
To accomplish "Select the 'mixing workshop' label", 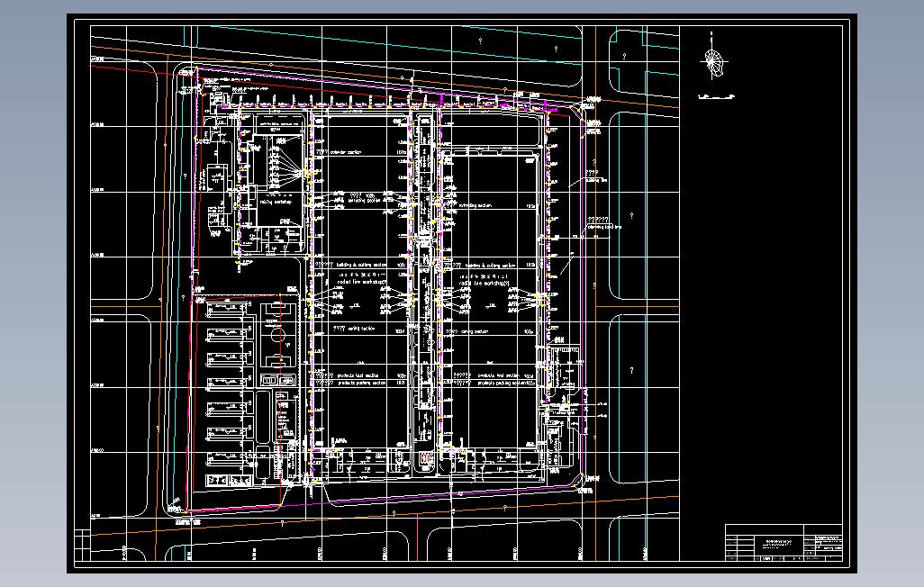I will click(x=276, y=203).
